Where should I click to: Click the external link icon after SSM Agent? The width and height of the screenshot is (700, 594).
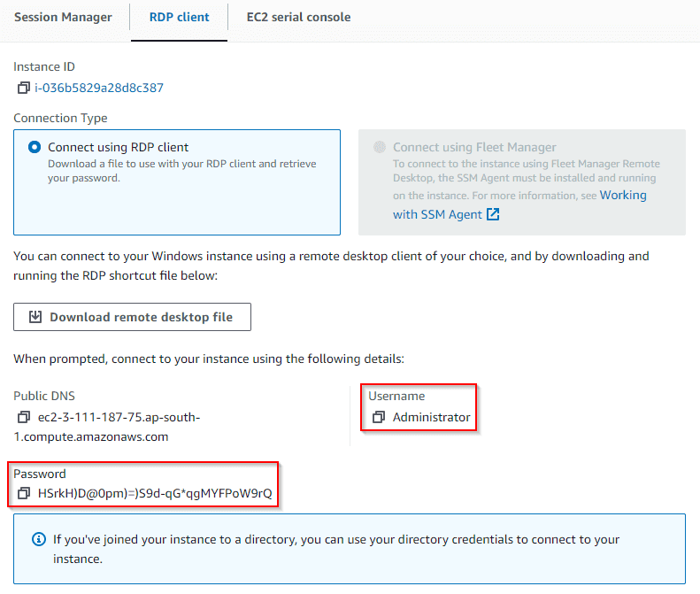(494, 215)
